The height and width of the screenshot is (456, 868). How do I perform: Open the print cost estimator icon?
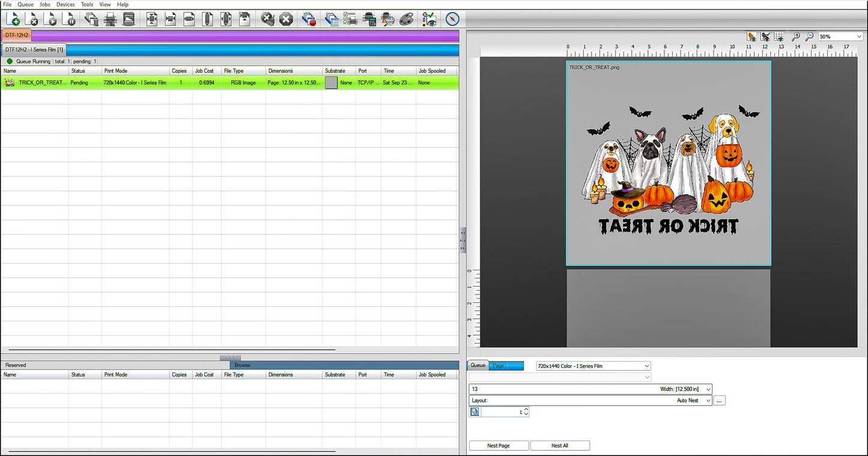369,19
